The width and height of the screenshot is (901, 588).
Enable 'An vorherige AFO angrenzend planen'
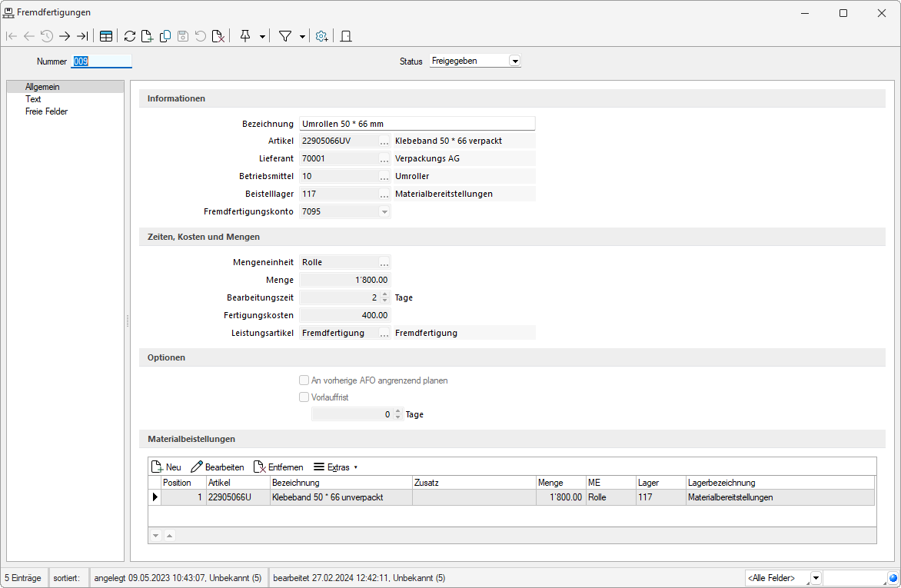click(x=304, y=380)
